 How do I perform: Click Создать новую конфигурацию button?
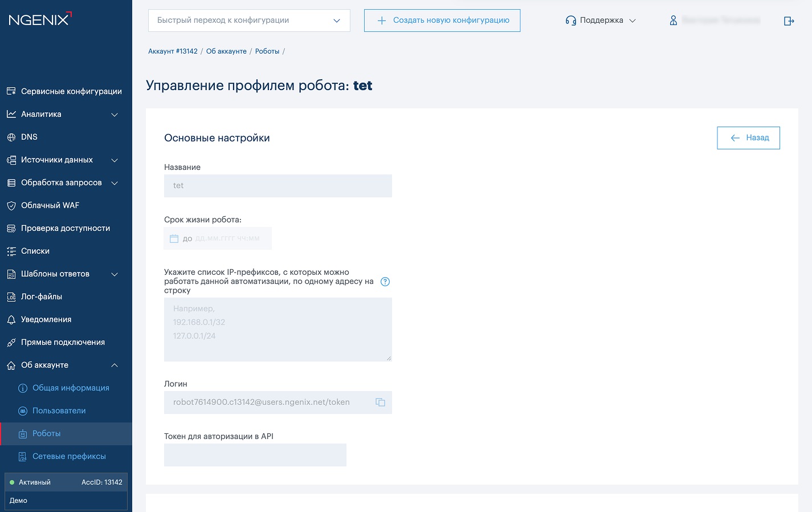(442, 21)
